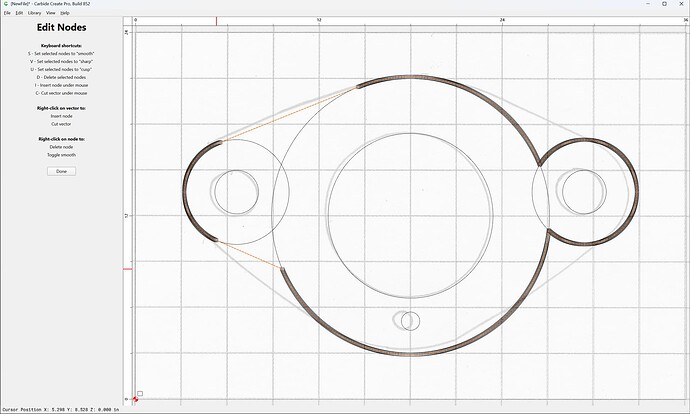
Task: Click the red marker on the left ruler
Action: click(x=127, y=269)
